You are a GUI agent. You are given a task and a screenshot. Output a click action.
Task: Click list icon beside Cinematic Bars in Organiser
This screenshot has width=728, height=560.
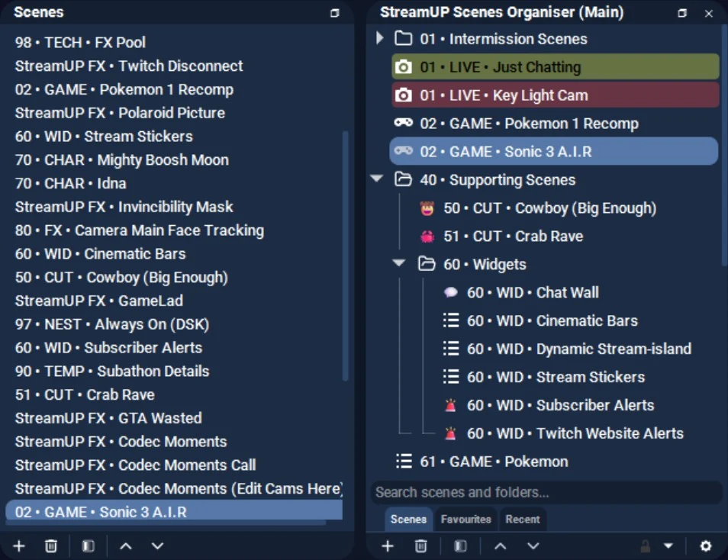click(x=451, y=320)
